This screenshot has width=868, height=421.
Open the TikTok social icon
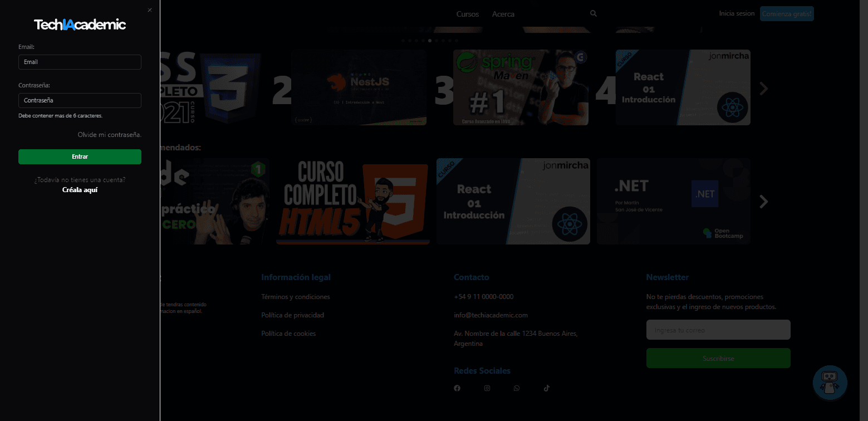tap(547, 388)
